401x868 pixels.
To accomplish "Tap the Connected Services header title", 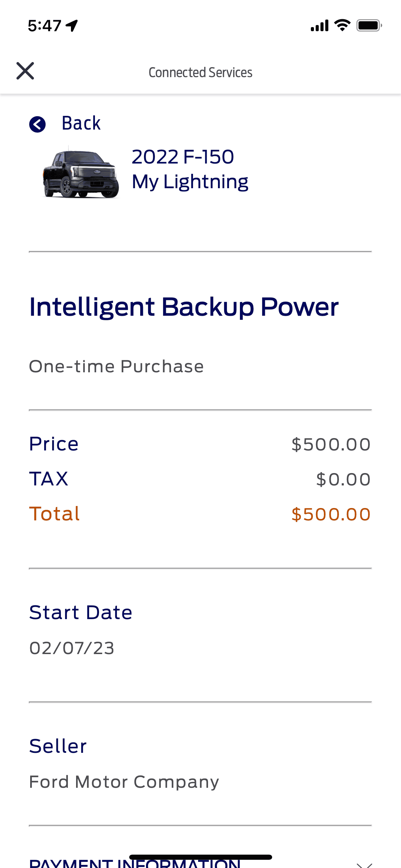I will [x=200, y=73].
